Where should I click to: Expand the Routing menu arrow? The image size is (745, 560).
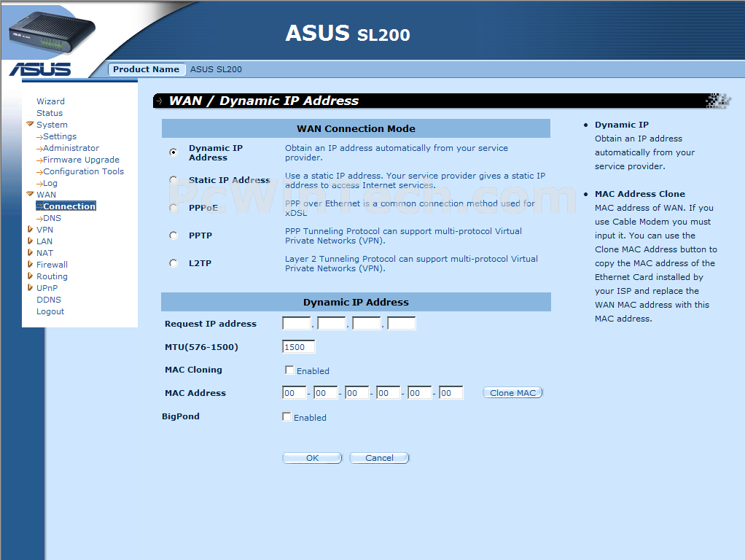(30, 276)
